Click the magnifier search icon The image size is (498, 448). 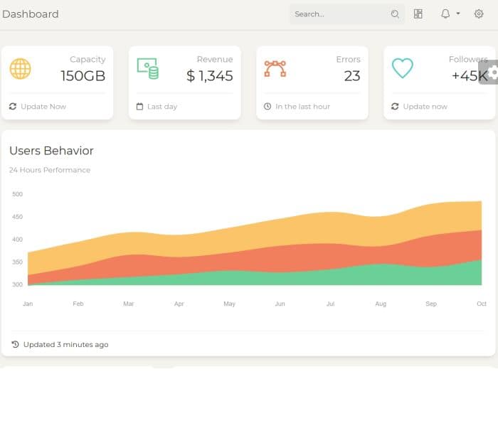click(x=396, y=14)
